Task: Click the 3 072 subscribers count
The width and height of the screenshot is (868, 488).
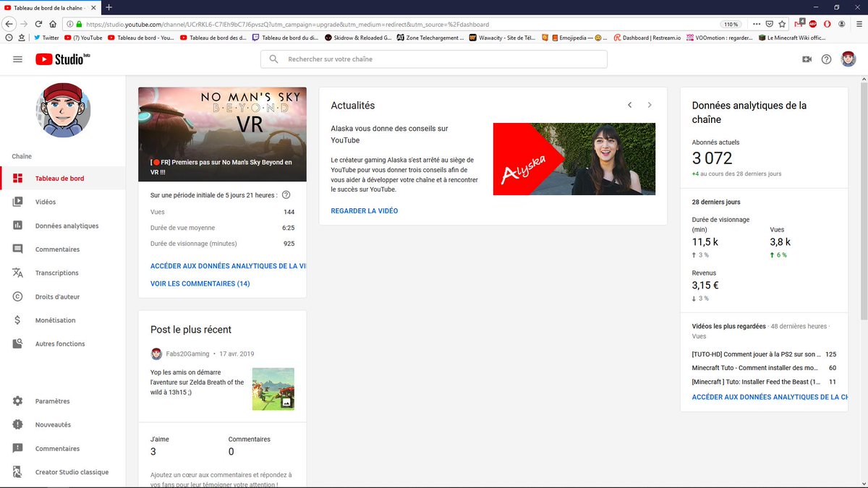Action: (x=712, y=158)
